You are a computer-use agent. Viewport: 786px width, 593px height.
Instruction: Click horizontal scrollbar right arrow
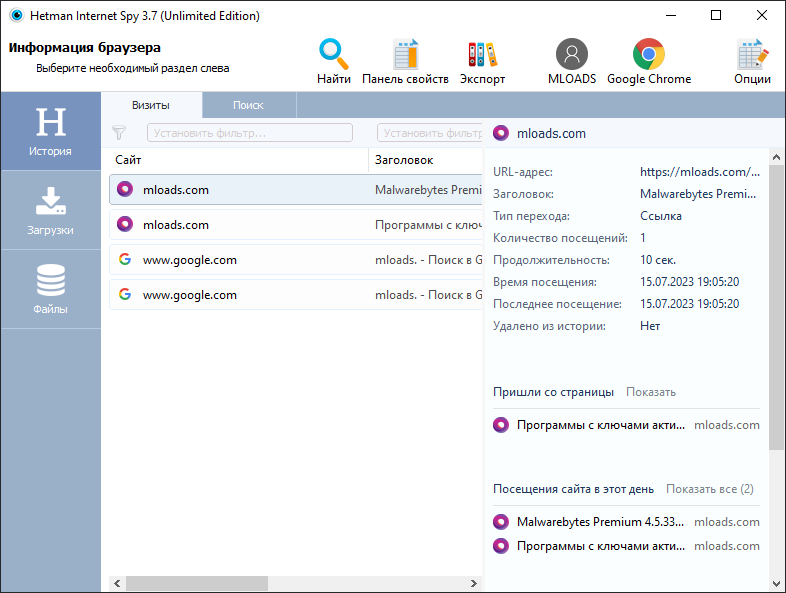pos(473,583)
